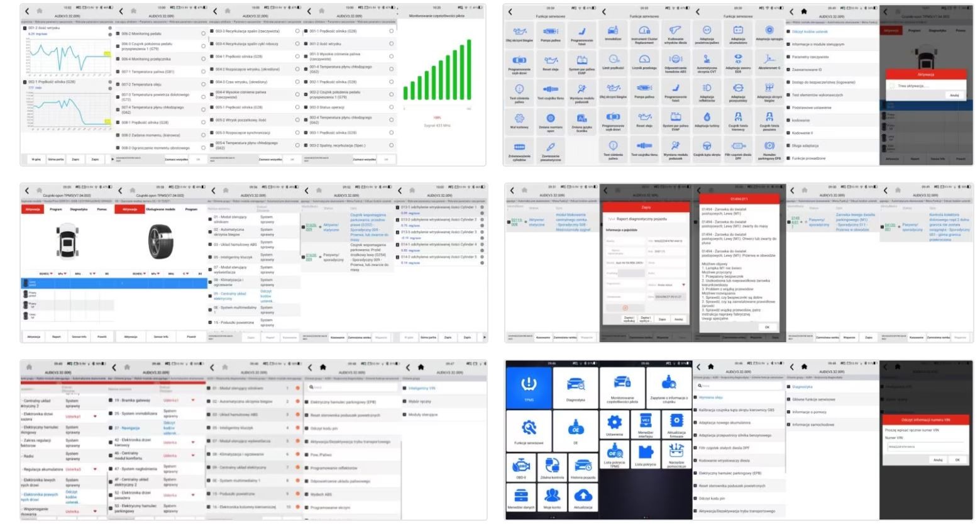Tap the Aktualizacja cloud upload icon
980x524 pixels.
point(583,496)
